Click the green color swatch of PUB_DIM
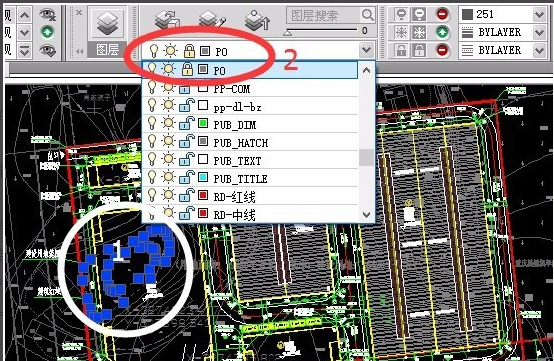 203,123
